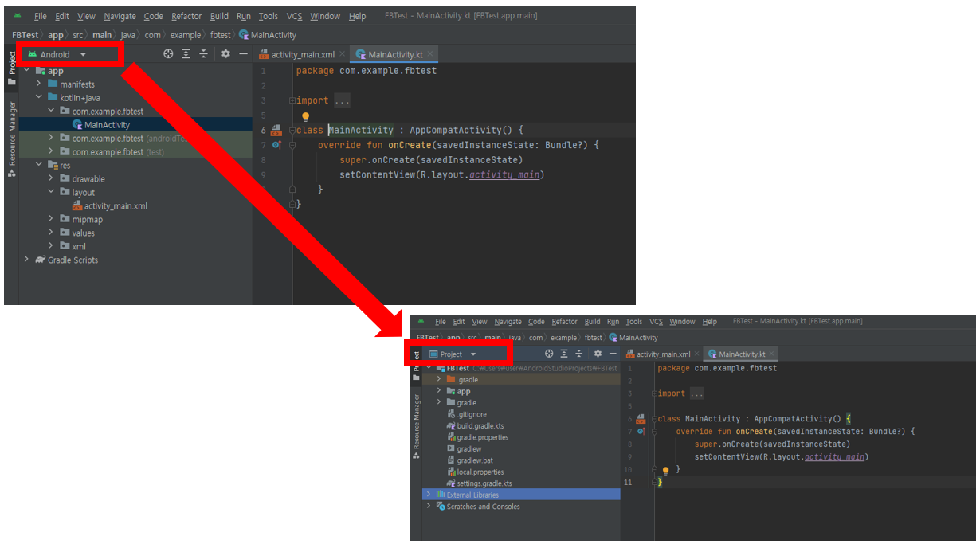
Task: Close the MainActivity.kt tab in lower window
Action: point(771,354)
